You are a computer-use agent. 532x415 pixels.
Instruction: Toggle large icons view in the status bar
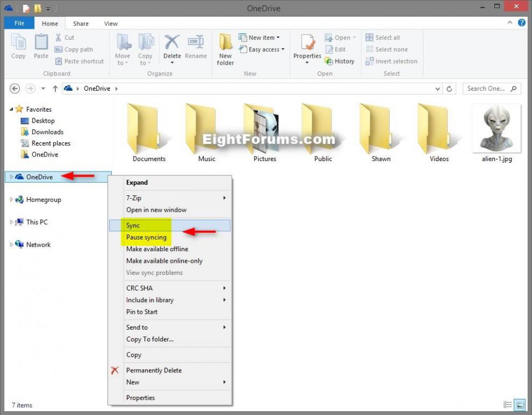coord(519,405)
